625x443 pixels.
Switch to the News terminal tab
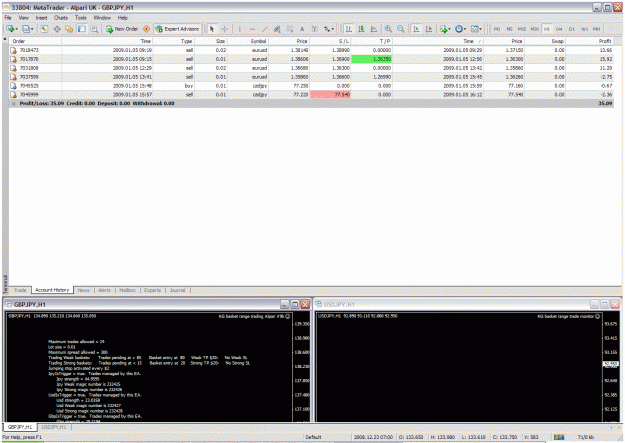tap(83, 290)
